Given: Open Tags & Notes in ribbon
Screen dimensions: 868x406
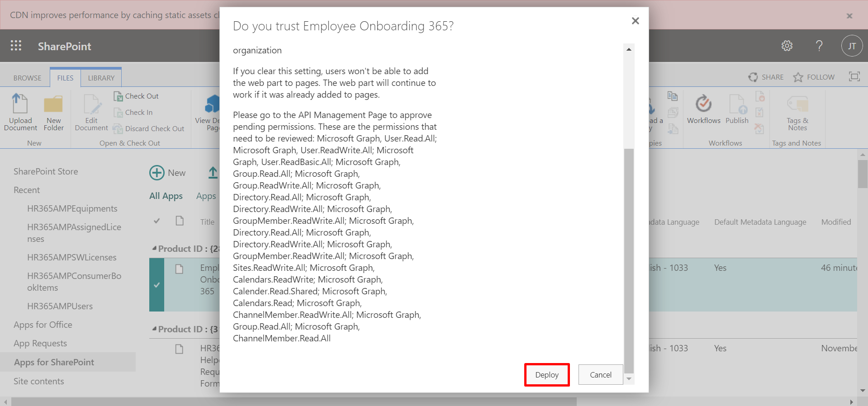Looking at the screenshot, I should pyautogui.click(x=797, y=113).
